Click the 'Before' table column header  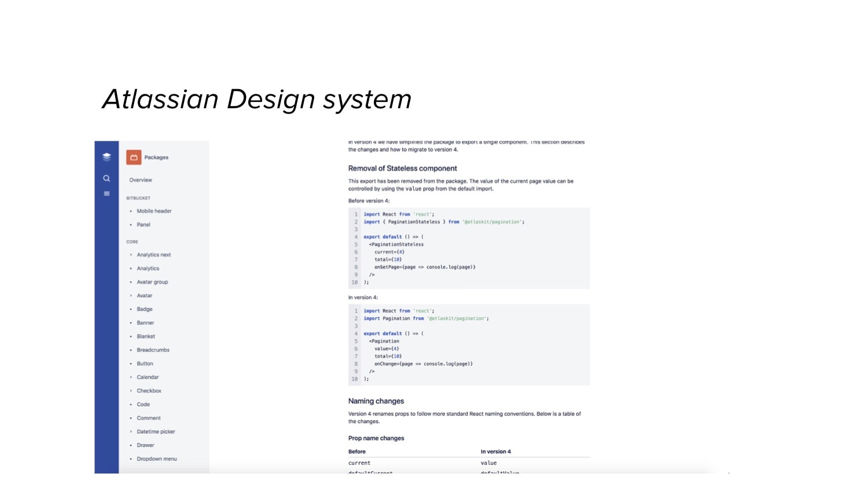pyautogui.click(x=357, y=452)
